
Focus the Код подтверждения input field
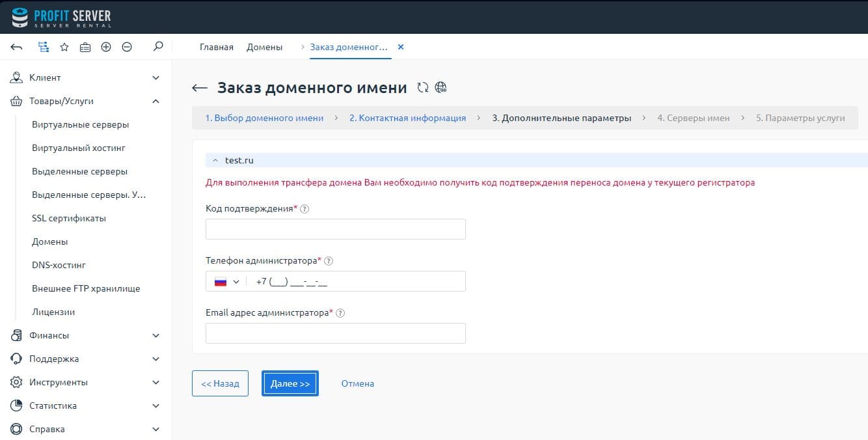(x=336, y=229)
